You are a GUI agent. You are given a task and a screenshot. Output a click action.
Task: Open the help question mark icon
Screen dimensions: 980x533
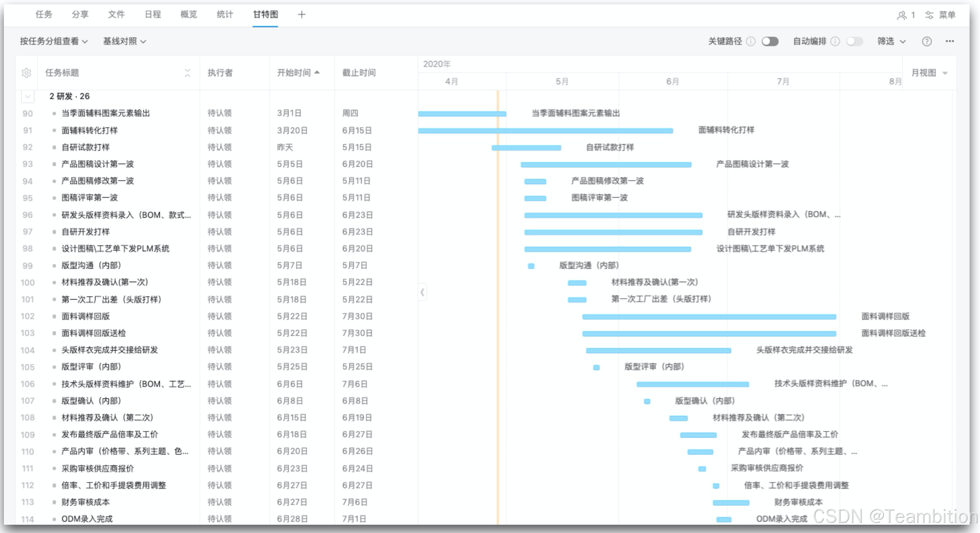pyautogui.click(x=926, y=41)
